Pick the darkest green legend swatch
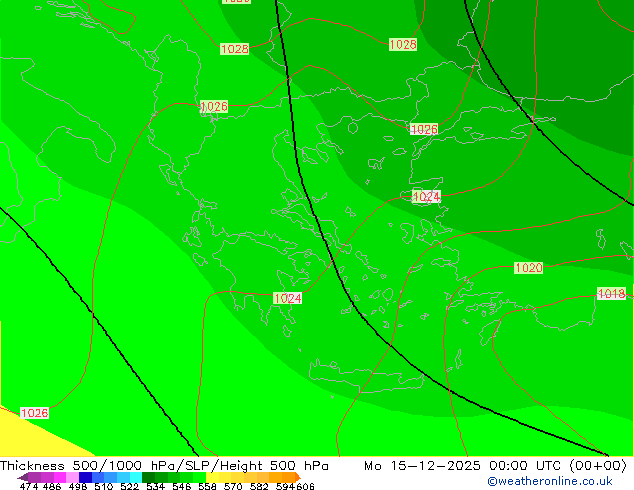Screen dimensions: 634x490 [148, 477]
